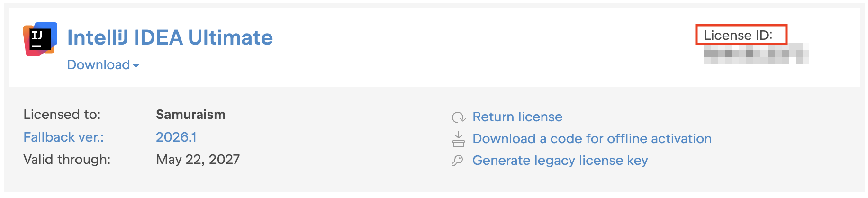Click the Return license link
The height and width of the screenshot is (198, 868).
517,117
